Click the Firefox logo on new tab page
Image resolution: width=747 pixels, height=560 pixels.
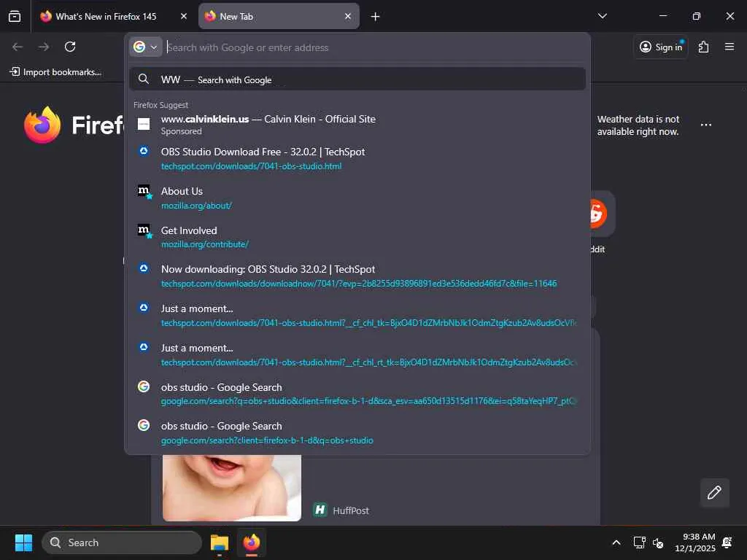pos(42,125)
